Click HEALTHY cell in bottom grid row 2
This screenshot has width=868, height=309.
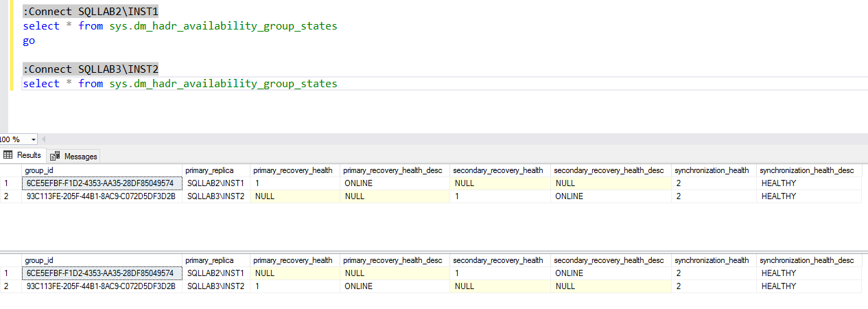coord(778,286)
